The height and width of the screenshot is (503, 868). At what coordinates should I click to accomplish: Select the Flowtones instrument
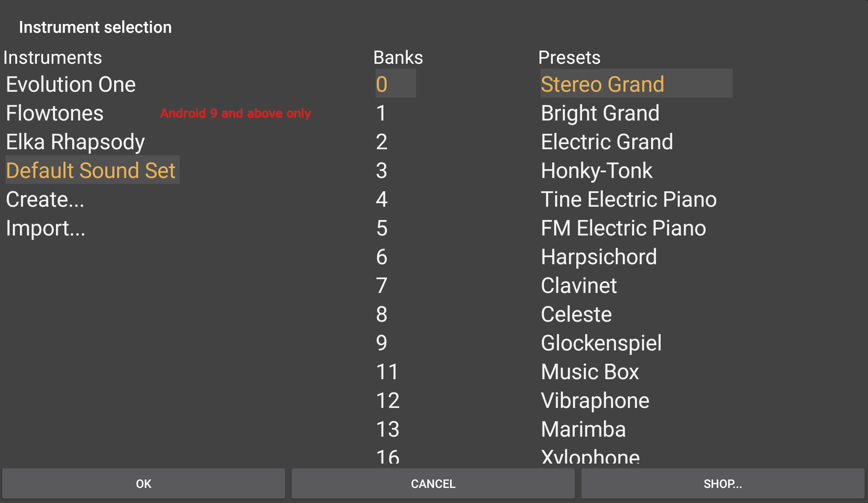pos(55,113)
